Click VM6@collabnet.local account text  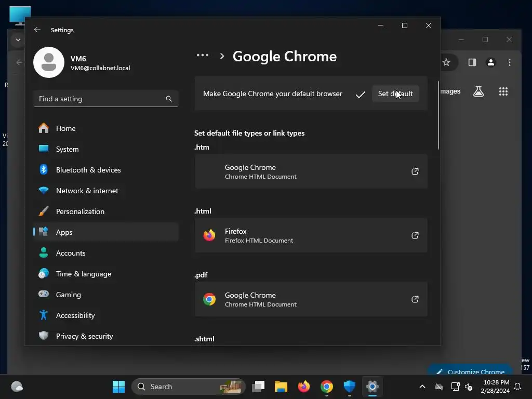tap(100, 68)
